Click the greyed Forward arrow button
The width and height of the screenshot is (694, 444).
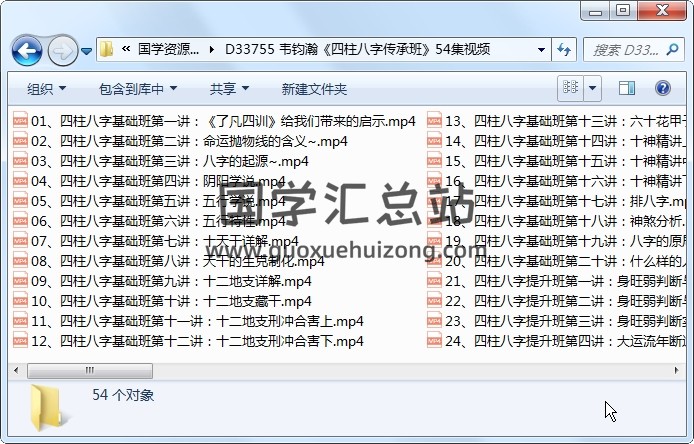tap(62, 51)
